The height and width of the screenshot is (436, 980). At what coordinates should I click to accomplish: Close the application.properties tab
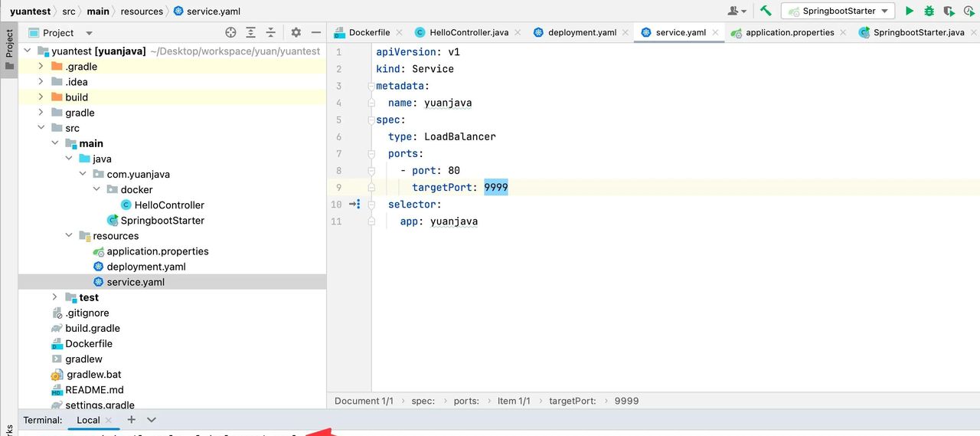coord(844,33)
